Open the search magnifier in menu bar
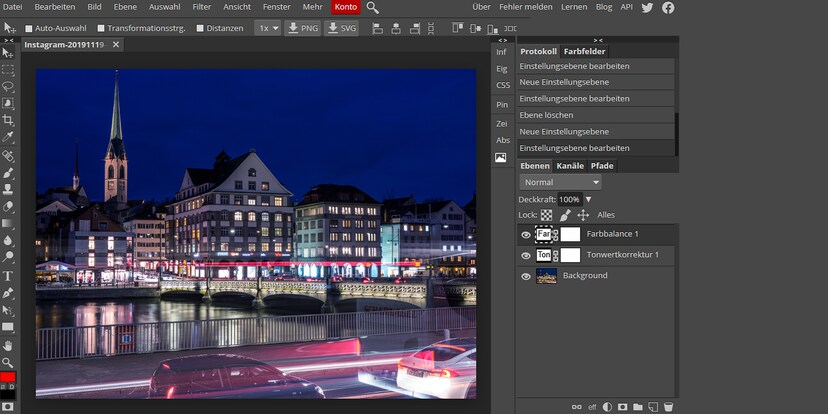Viewport: 828px width, 414px height. [x=372, y=7]
